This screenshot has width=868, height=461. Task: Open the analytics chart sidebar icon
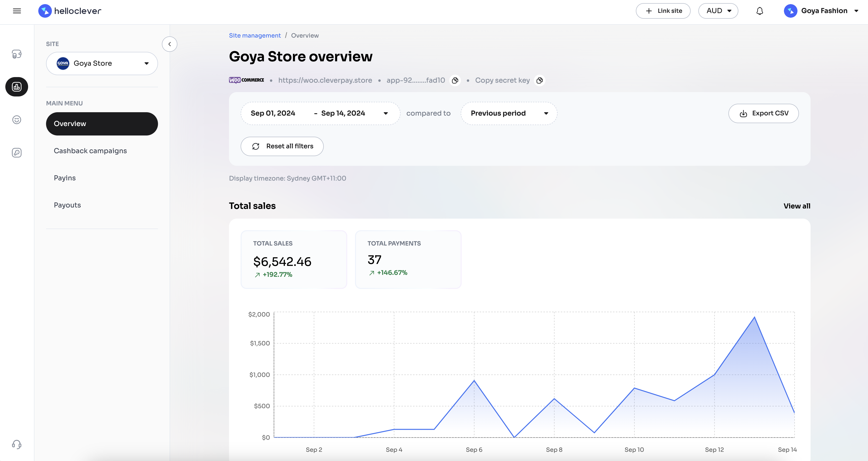[x=17, y=87]
